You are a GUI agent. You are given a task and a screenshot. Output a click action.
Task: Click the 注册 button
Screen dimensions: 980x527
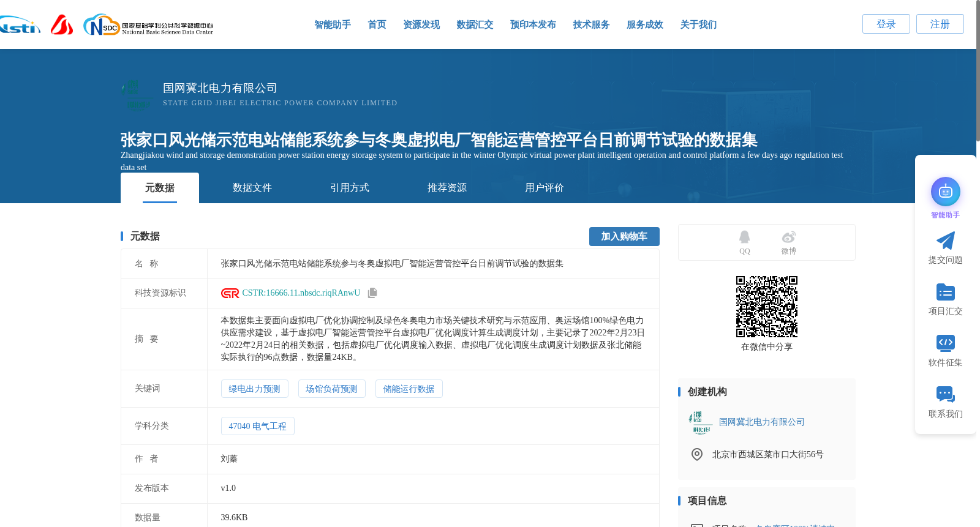(940, 24)
